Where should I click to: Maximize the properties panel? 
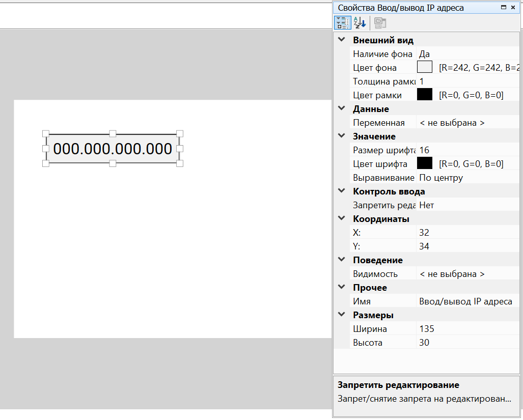coord(504,8)
